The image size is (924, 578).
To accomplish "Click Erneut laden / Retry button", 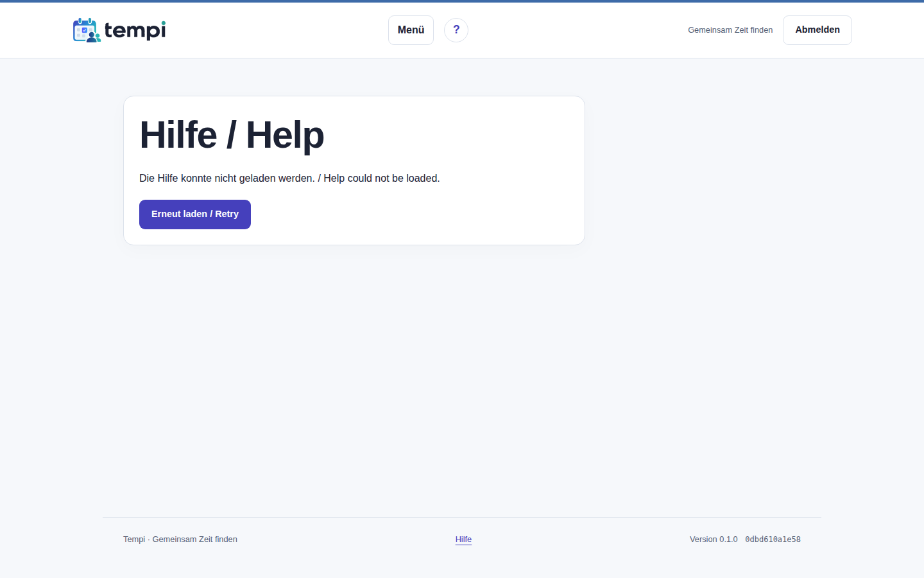I will (x=195, y=215).
